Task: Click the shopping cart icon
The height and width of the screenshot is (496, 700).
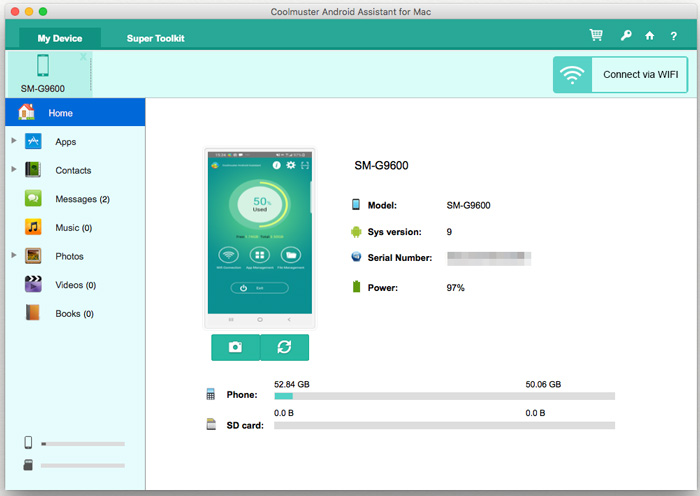Action: click(596, 36)
